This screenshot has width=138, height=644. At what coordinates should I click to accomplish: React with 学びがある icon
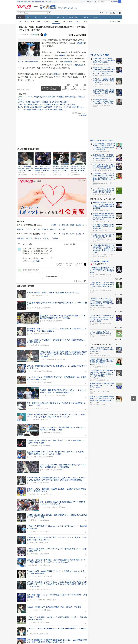pos(66,87)
